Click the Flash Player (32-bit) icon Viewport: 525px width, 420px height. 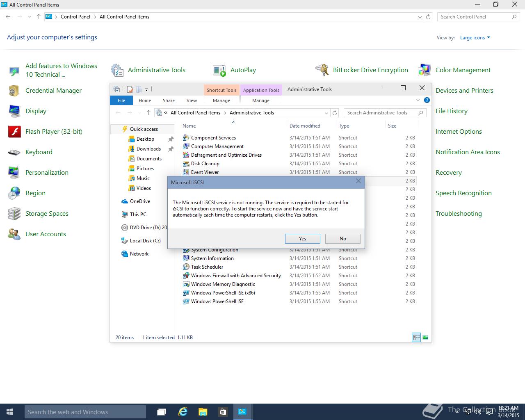coord(14,132)
